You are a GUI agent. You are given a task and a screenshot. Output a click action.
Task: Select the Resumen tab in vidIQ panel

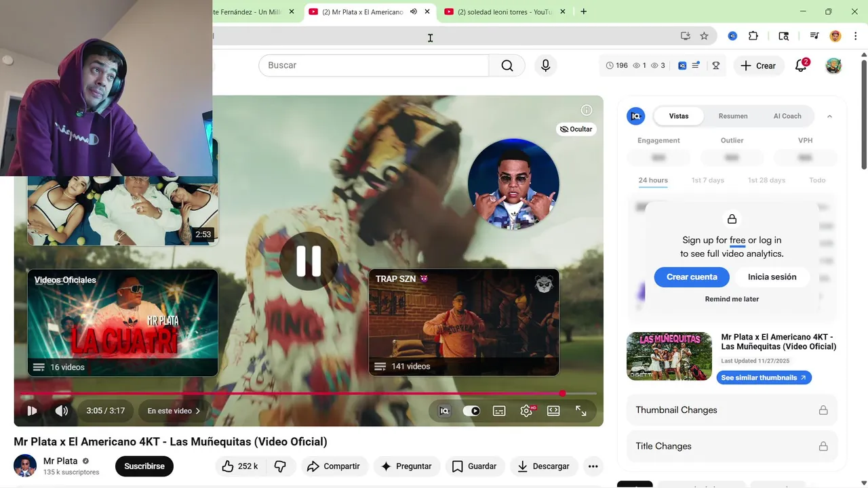[x=733, y=116]
